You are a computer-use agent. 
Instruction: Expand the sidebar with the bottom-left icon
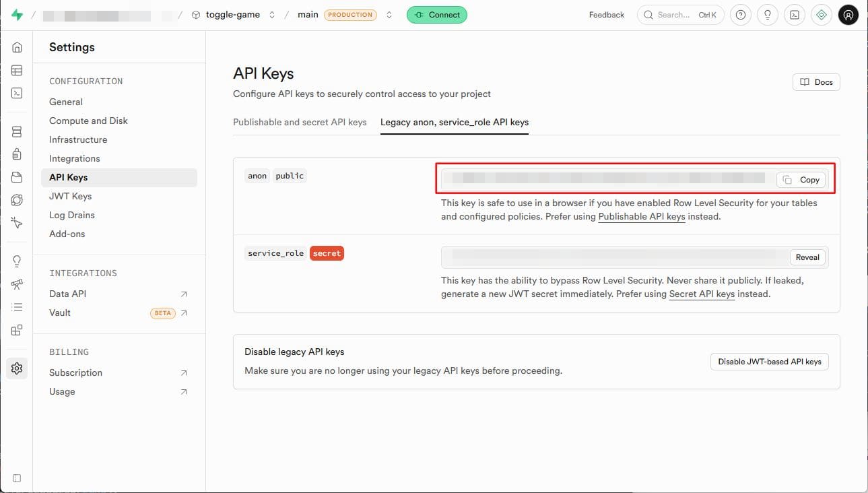click(17, 478)
